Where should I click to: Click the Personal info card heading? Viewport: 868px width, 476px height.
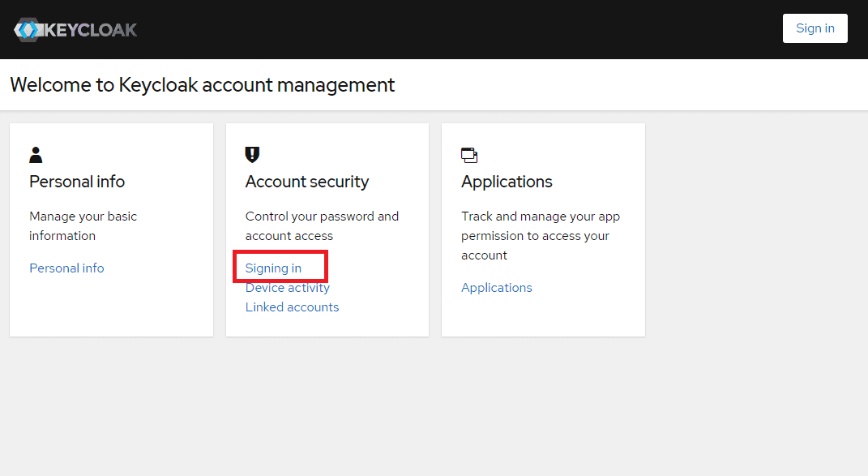tap(77, 182)
